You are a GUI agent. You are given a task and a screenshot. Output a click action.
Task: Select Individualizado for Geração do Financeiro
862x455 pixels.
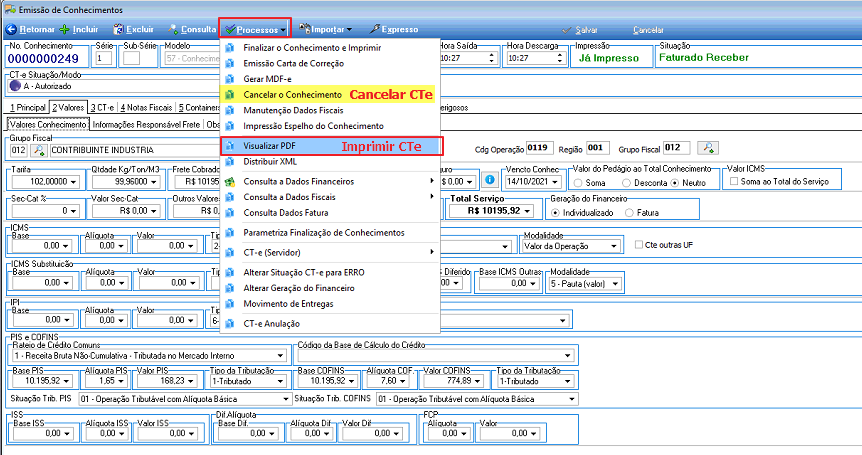pos(555,213)
